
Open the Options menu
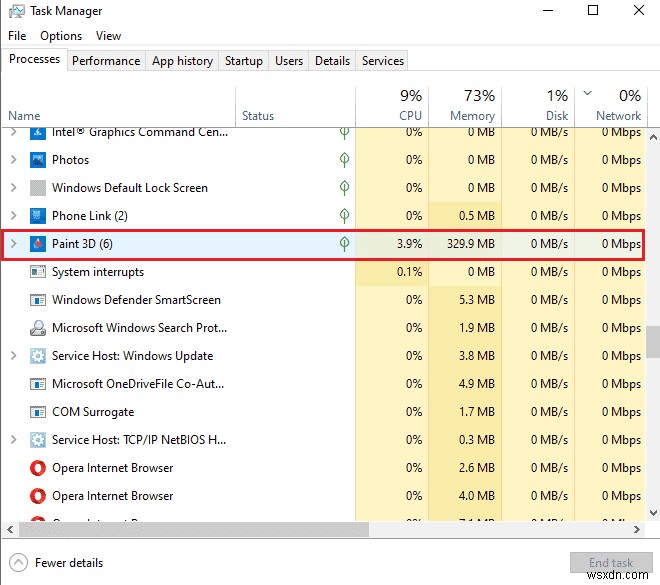point(61,36)
